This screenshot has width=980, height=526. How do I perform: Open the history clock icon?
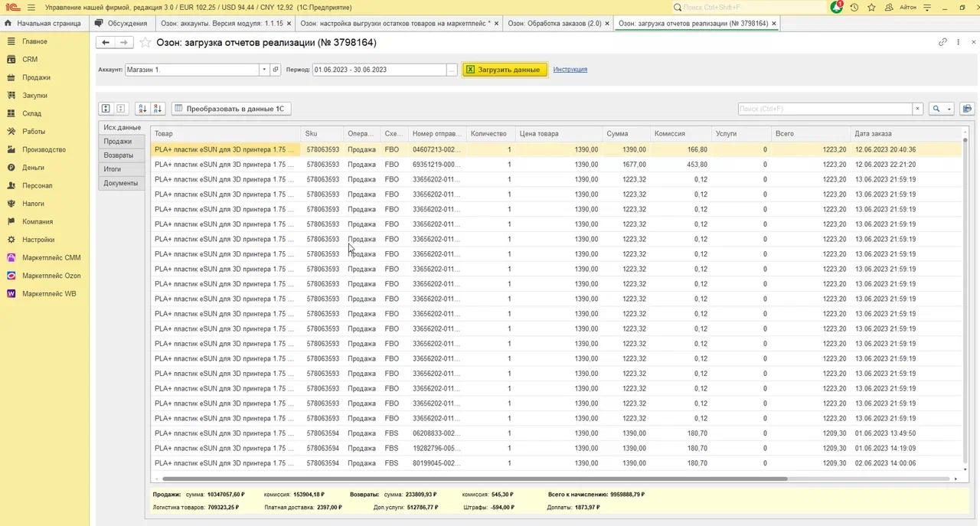pos(854,8)
